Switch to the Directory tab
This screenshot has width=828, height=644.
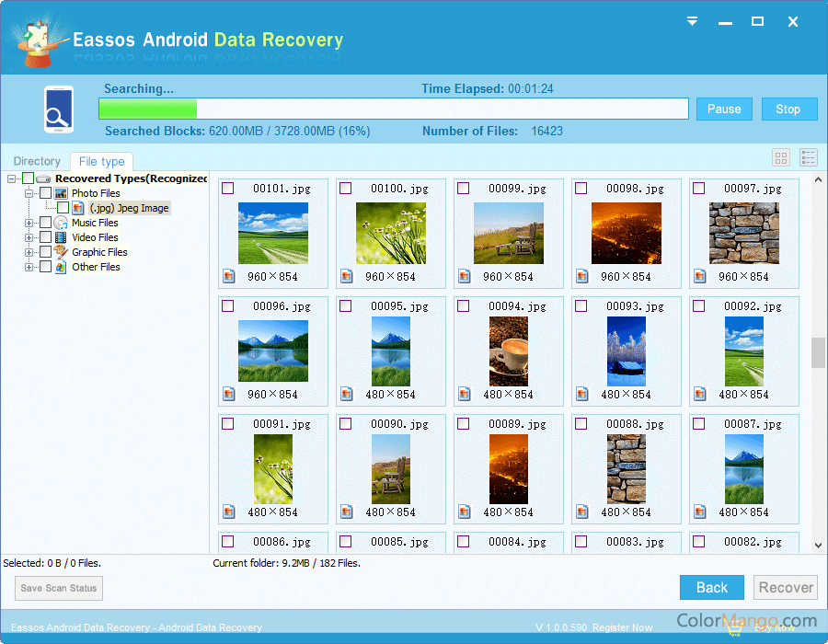click(x=37, y=162)
